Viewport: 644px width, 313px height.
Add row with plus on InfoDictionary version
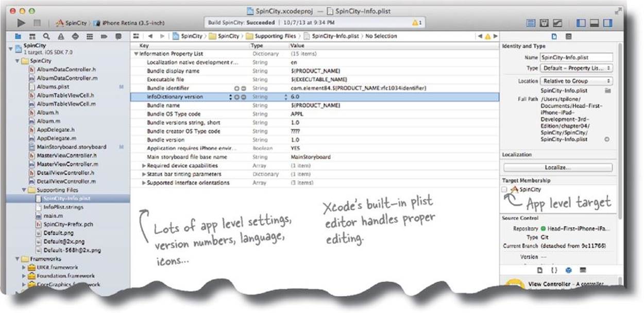coord(236,97)
